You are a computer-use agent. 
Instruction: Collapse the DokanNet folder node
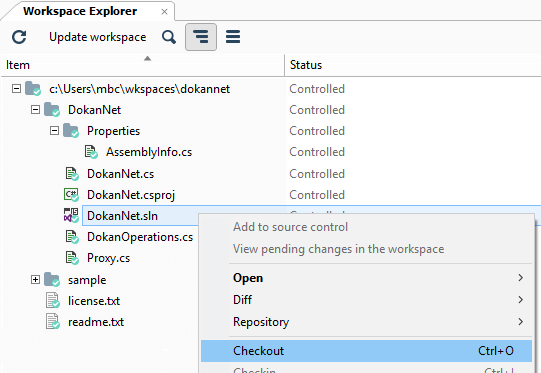pos(35,110)
